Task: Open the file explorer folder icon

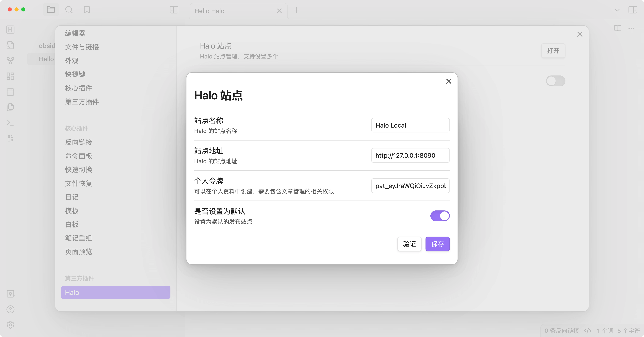Action: point(51,10)
